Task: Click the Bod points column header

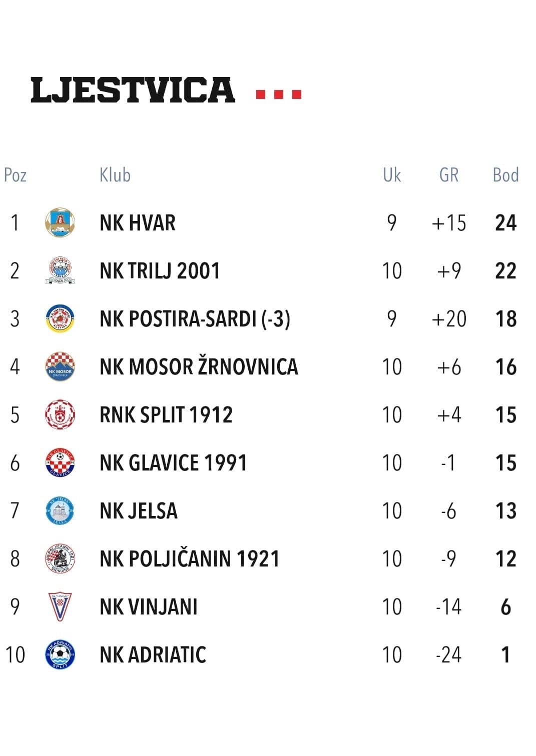Action: click(505, 175)
